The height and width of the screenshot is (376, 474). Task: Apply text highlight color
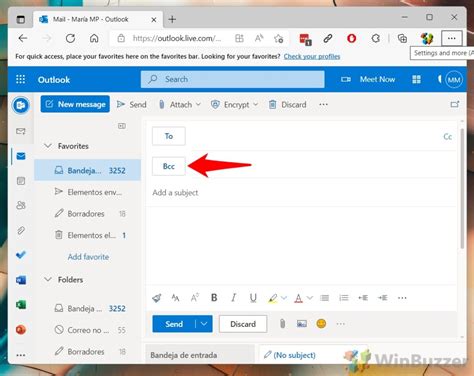click(273, 298)
